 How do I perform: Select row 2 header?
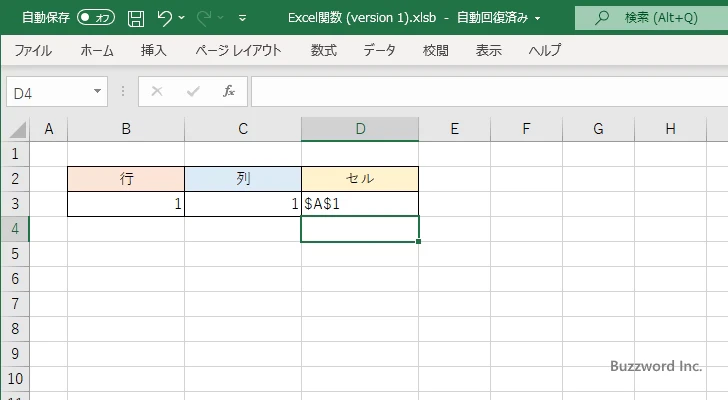coord(15,179)
